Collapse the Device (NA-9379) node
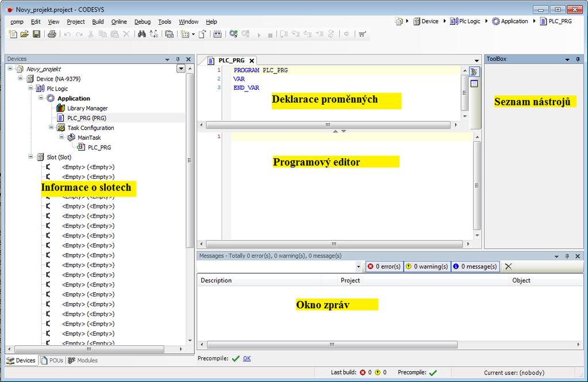 click(21, 78)
